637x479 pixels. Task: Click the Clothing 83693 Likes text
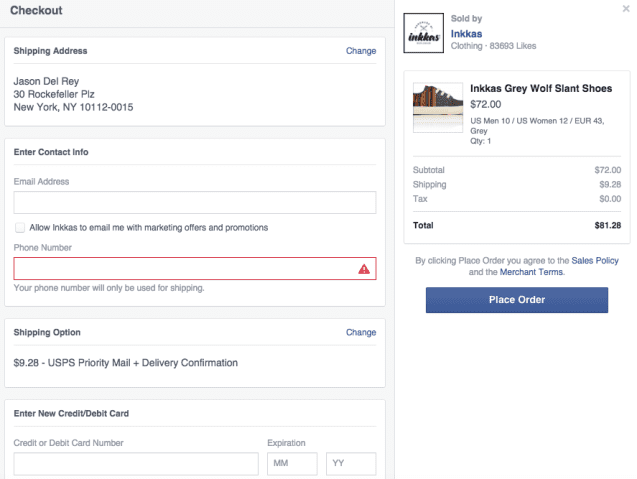coord(493,46)
